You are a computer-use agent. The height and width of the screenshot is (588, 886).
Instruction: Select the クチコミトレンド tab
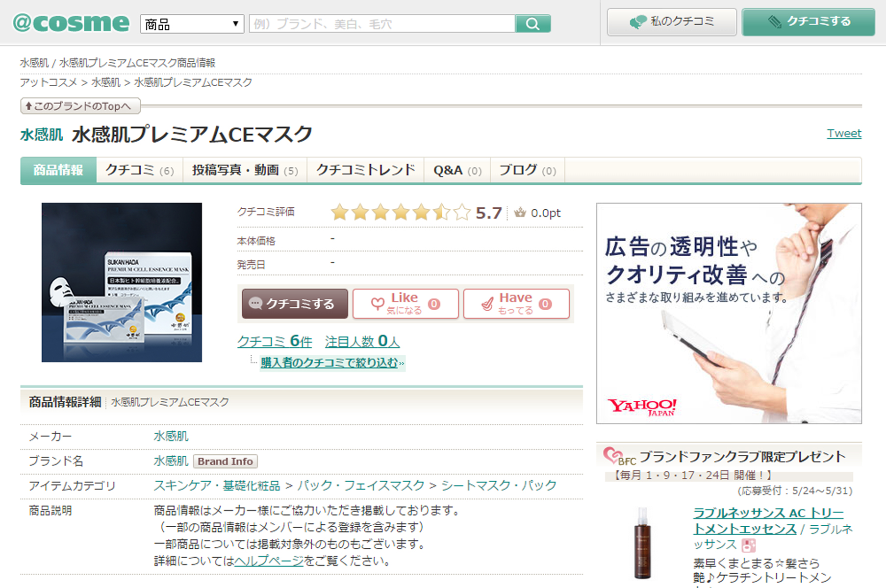365,170
